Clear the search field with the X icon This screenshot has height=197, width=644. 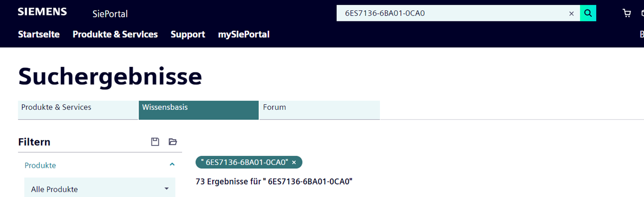(571, 14)
